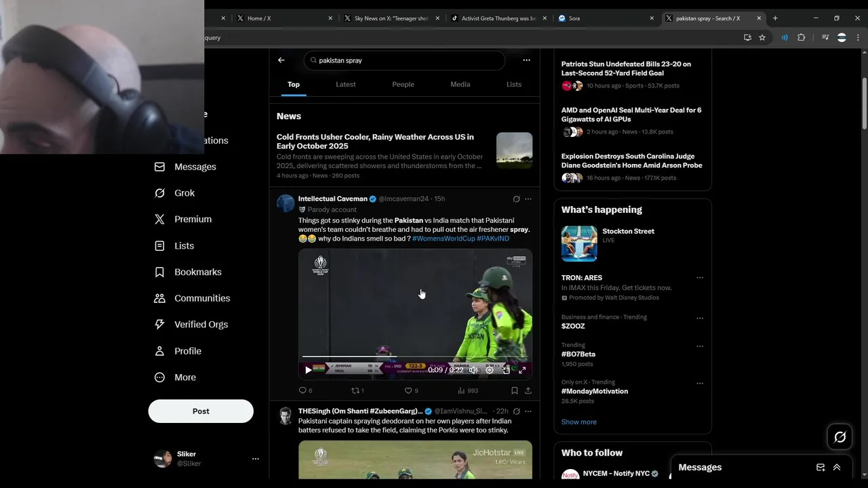868x488 pixels.
Task: Go to Premium in the sidebar
Action: pyautogui.click(x=182, y=220)
